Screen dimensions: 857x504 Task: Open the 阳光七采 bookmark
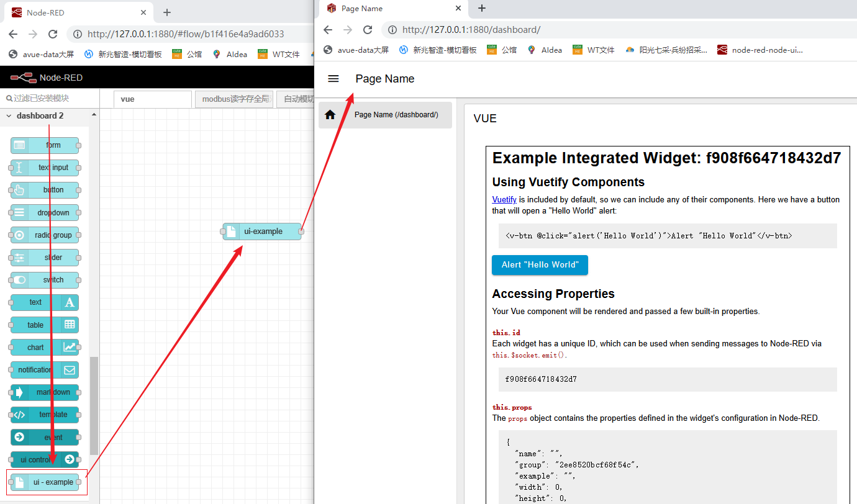pos(666,50)
